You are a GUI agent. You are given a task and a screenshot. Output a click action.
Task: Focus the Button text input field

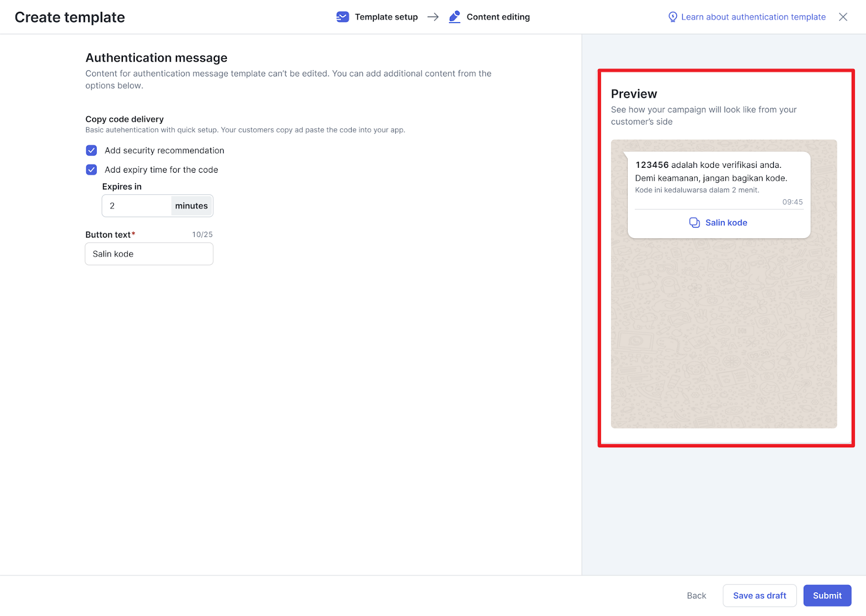[x=149, y=254]
